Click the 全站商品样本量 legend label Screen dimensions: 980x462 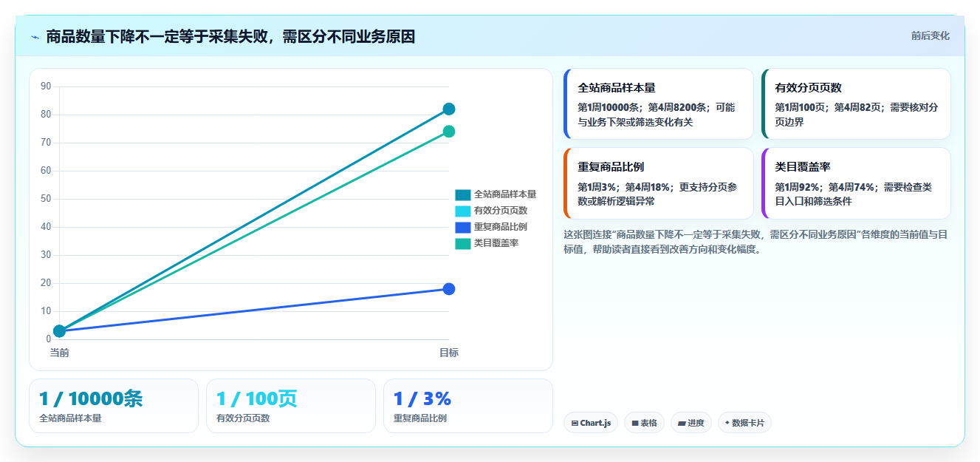pyautogui.click(x=505, y=194)
